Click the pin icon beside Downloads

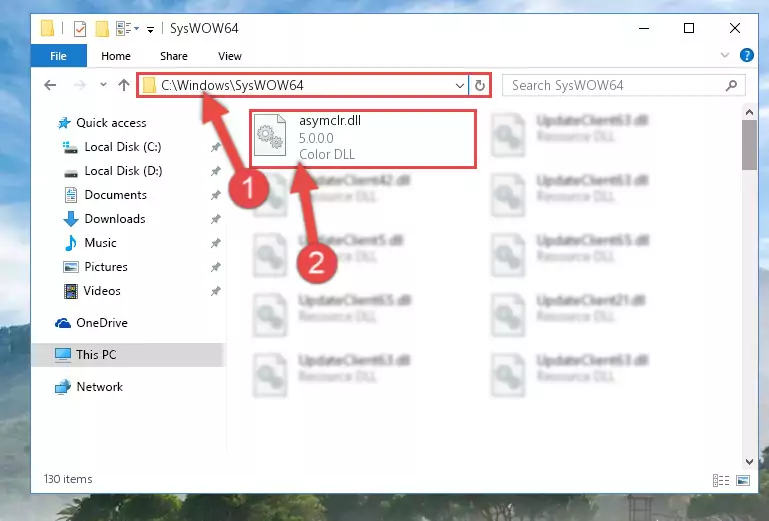pyautogui.click(x=215, y=219)
